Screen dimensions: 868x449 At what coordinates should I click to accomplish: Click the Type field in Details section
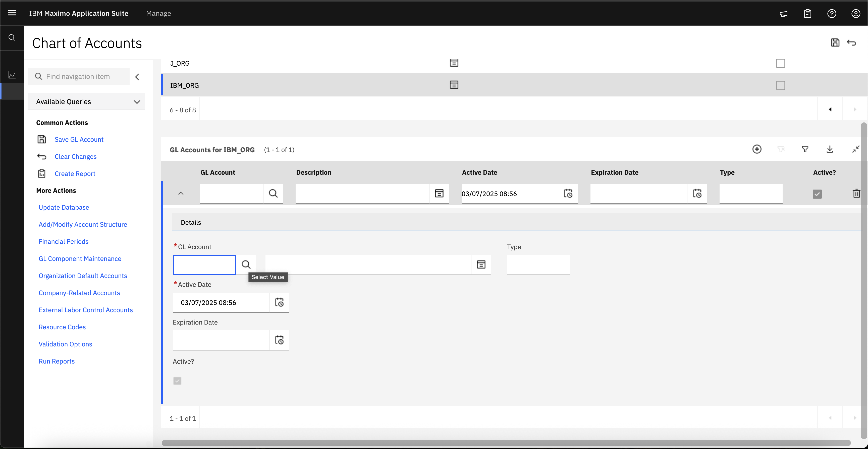[538, 265]
